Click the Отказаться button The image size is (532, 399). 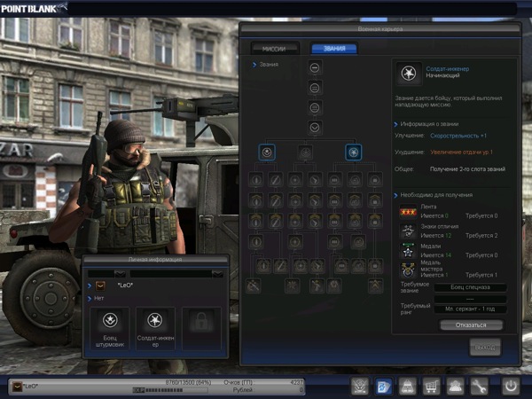pos(470,325)
